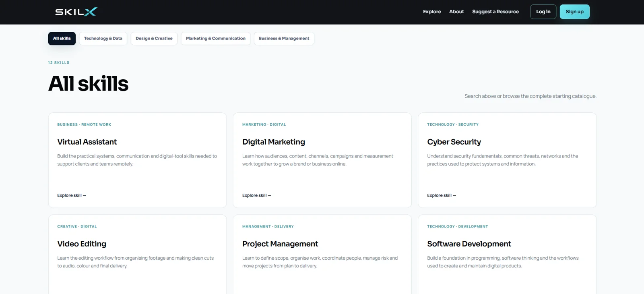Filter by Technology & Data
This screenshot has width=644, height=294.
[x=103, y=38]
